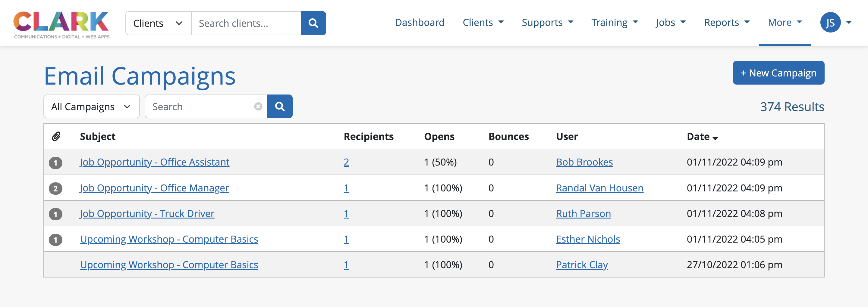This screenshot has height=307, width=868.
Task: Go to Dashboard
Action: (420, 23)
